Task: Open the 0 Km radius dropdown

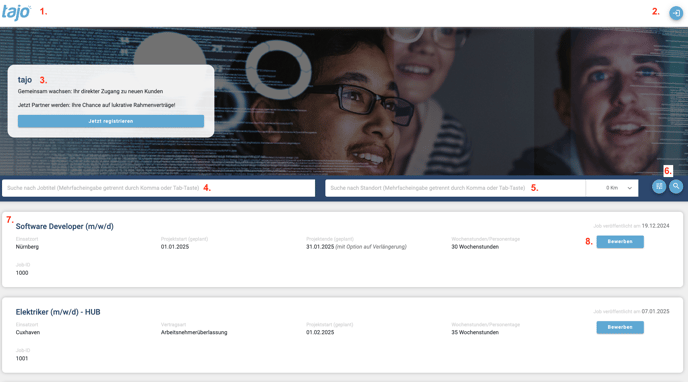Action: [x=612, y=188]
